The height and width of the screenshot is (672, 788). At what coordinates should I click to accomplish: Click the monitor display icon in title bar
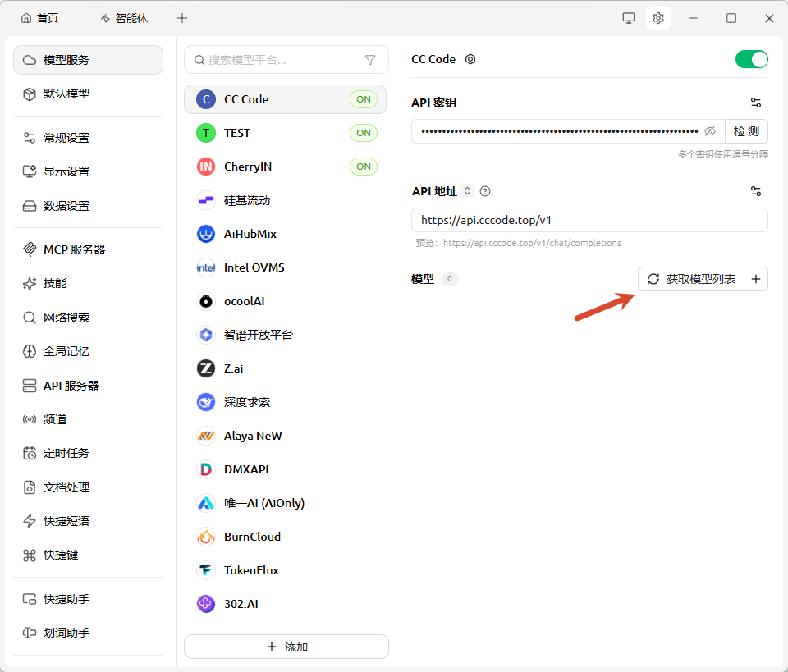tap(628, 18)
